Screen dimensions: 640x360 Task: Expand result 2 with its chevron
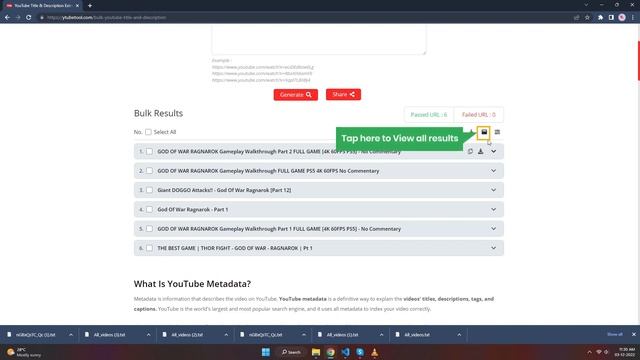(493, 171)
